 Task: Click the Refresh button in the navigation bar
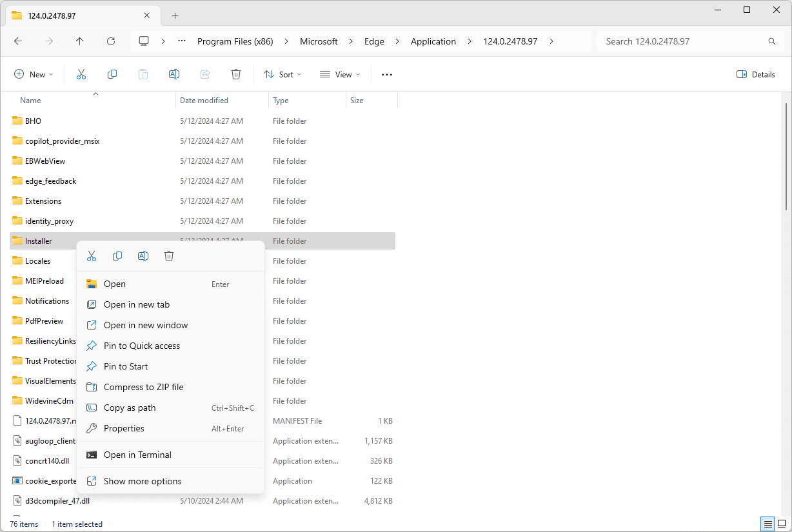click(x=111, y=41)
